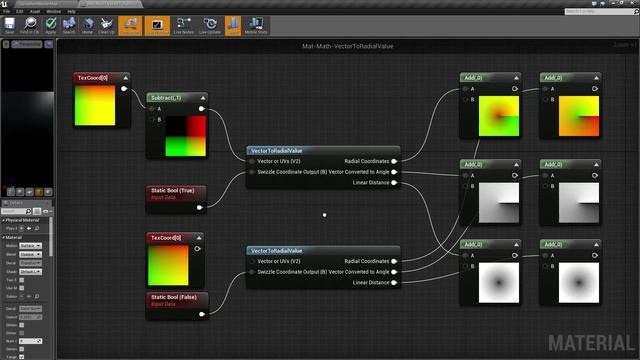Open the viewport options arrow dropdown
Image resolution: width=640 pixels, height=360 pixels.
(6, 44)
